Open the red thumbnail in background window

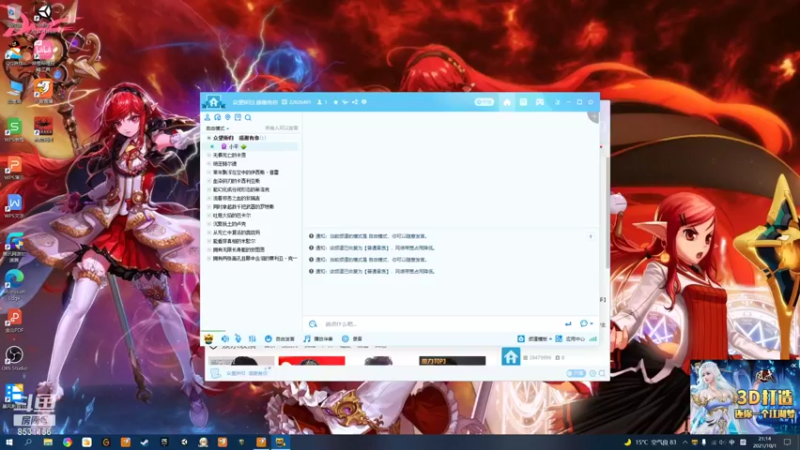point(311,361)
